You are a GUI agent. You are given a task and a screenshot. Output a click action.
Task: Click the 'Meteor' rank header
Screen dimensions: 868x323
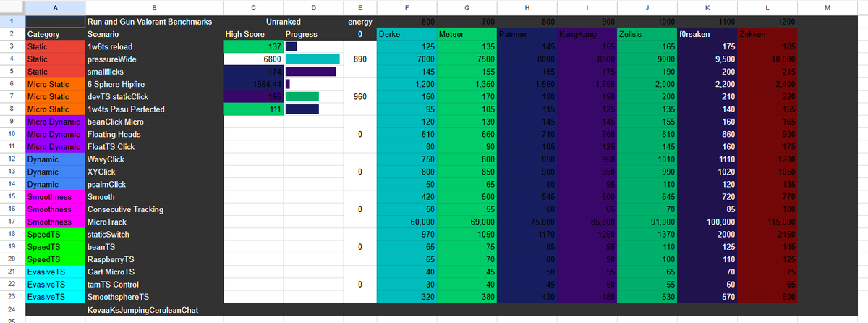click(467, 34)
